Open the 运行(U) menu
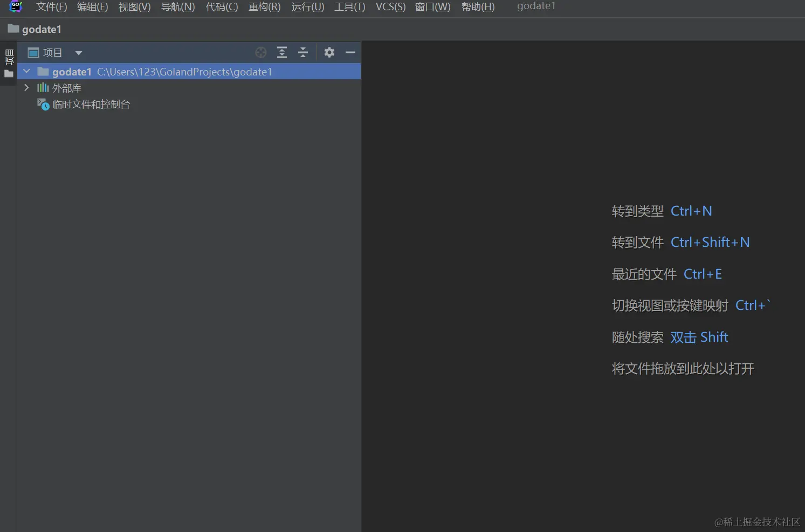 (308, 7)
